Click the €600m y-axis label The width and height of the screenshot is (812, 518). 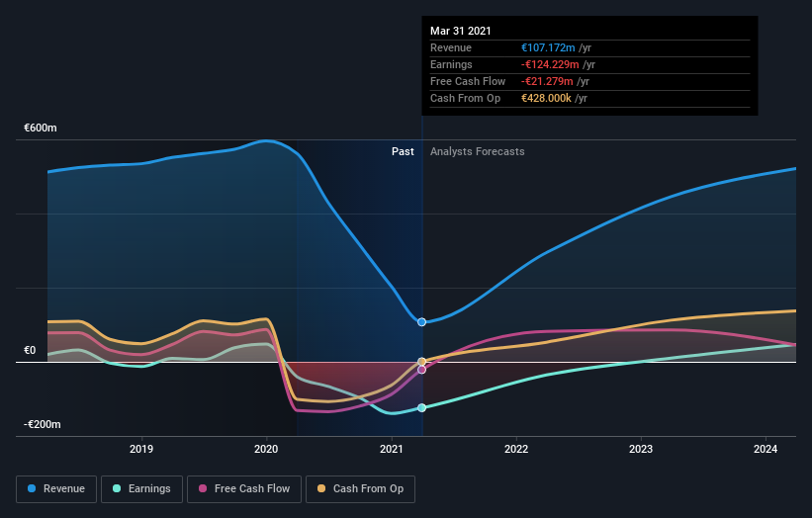click(x=41, y=128)
